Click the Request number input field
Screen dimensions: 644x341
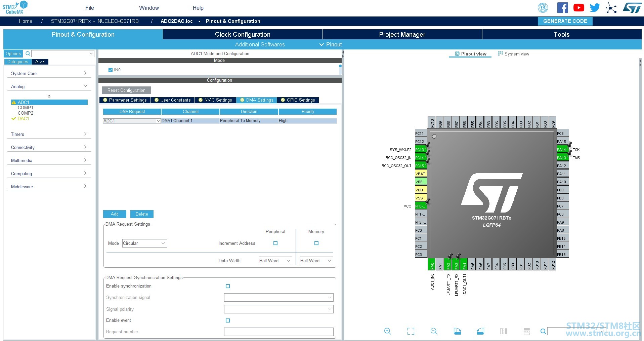pyautogui.click(x=278, y=332)
